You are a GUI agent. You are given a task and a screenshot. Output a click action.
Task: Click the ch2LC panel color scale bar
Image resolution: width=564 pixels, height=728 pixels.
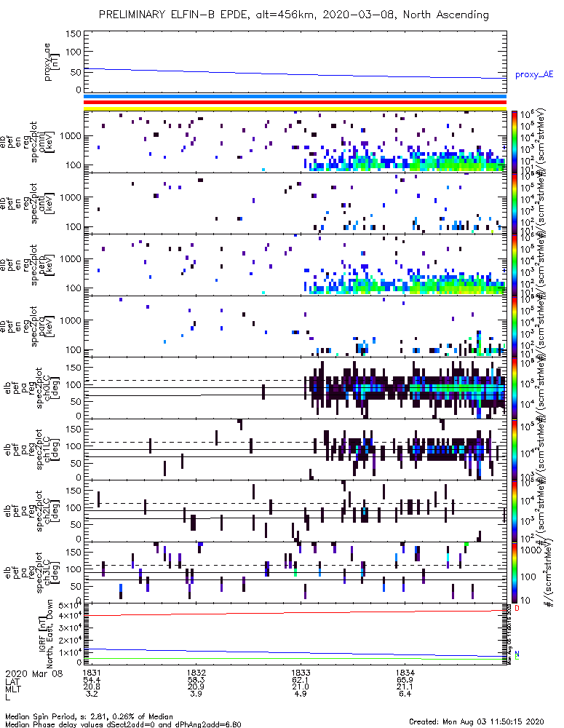[x=514, y=511]
